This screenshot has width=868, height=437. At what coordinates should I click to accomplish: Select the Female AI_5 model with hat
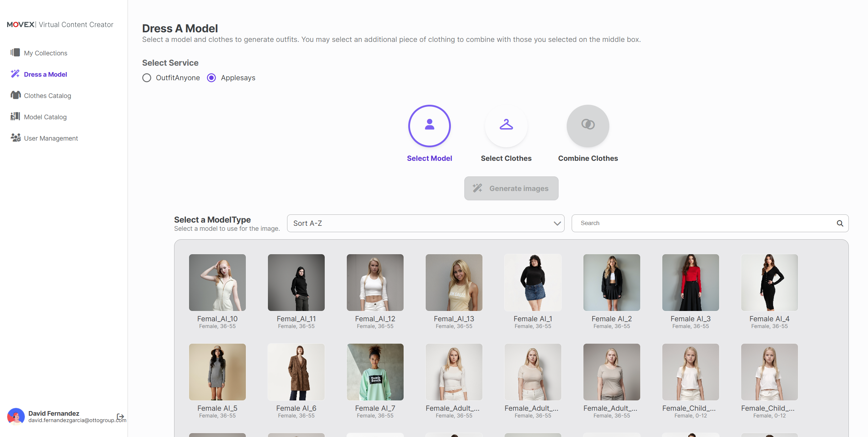click(217, 372)
